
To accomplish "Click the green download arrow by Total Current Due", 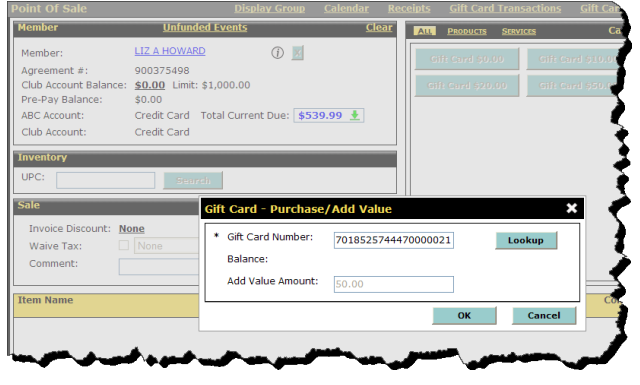I will coord(355,116).
